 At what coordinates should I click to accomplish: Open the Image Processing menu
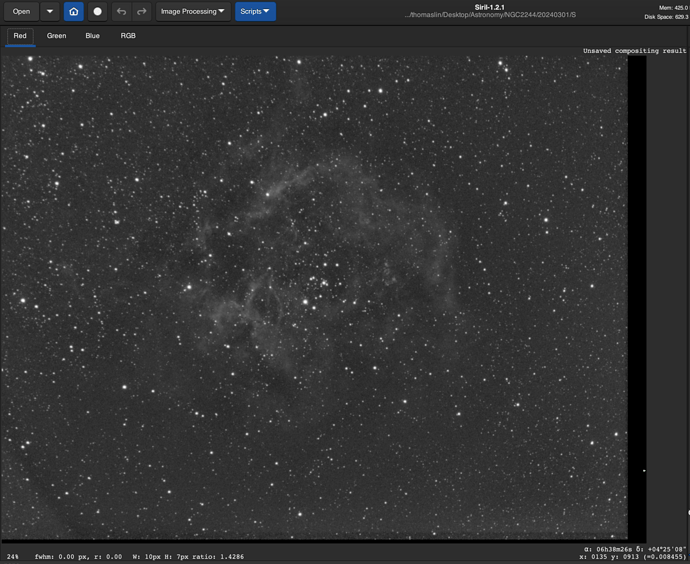(193, 12)
